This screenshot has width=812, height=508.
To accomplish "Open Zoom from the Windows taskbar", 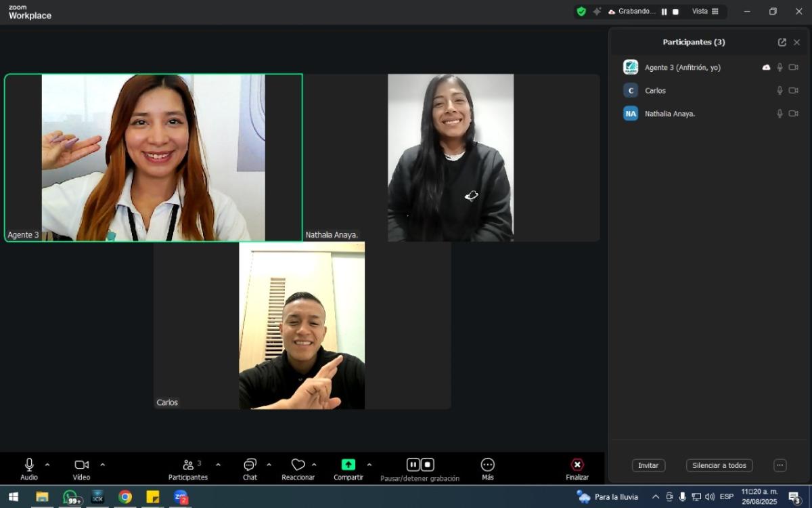I will point(180,497).
